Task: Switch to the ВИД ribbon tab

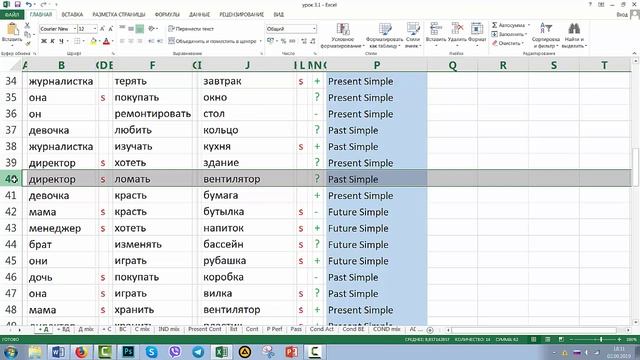Action: 279,15
